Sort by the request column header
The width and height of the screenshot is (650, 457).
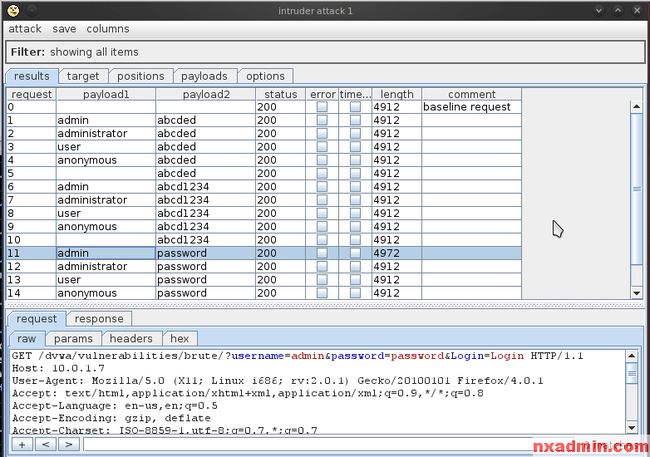(32, 95)
